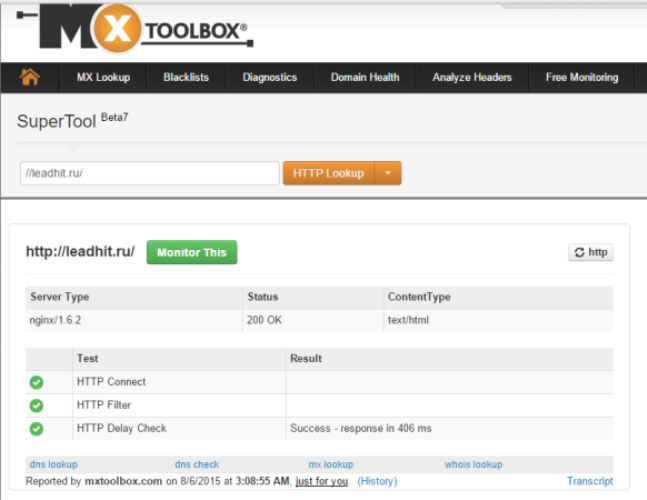
Task: Go to the Diagnostics page
Action: click(270, 77)
